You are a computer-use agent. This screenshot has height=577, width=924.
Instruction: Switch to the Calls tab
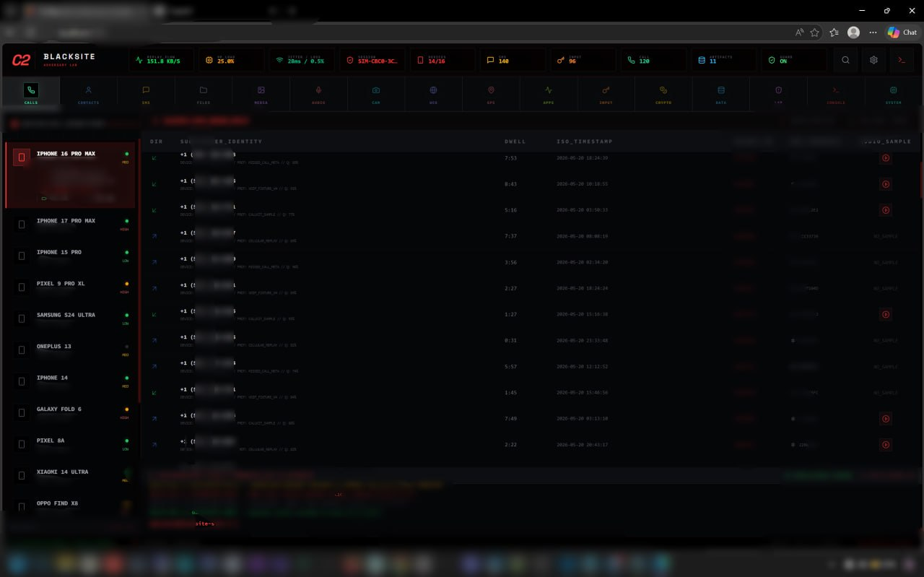click(x=31, y=92)
